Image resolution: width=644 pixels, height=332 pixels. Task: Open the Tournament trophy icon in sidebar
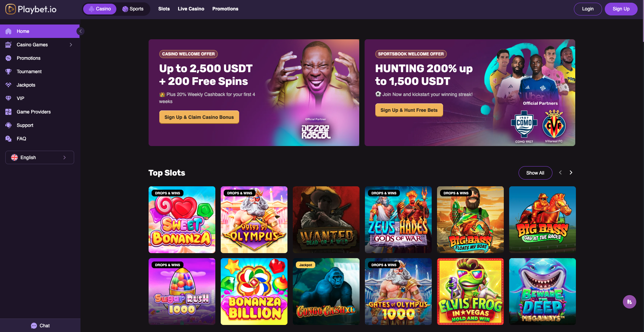8,72
